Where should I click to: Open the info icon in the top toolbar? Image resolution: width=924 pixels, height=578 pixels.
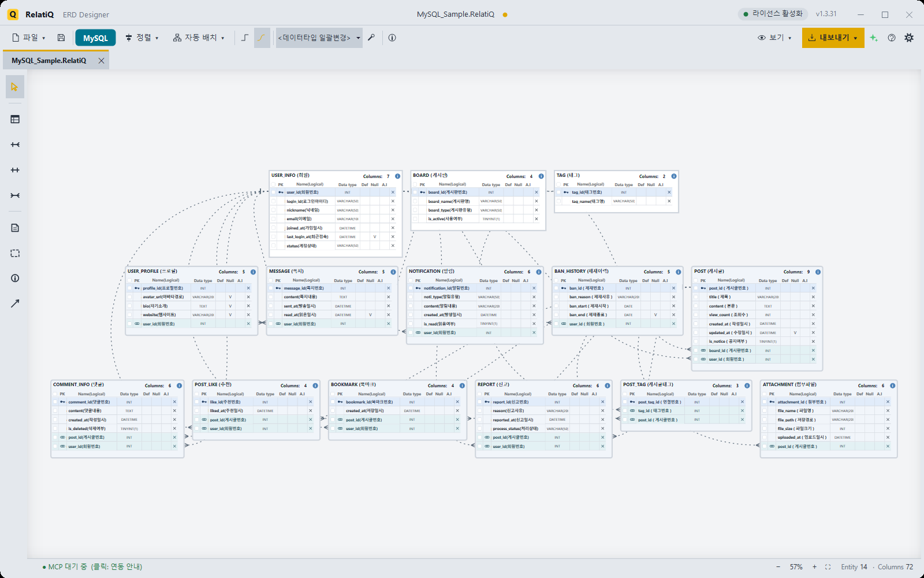392,38
